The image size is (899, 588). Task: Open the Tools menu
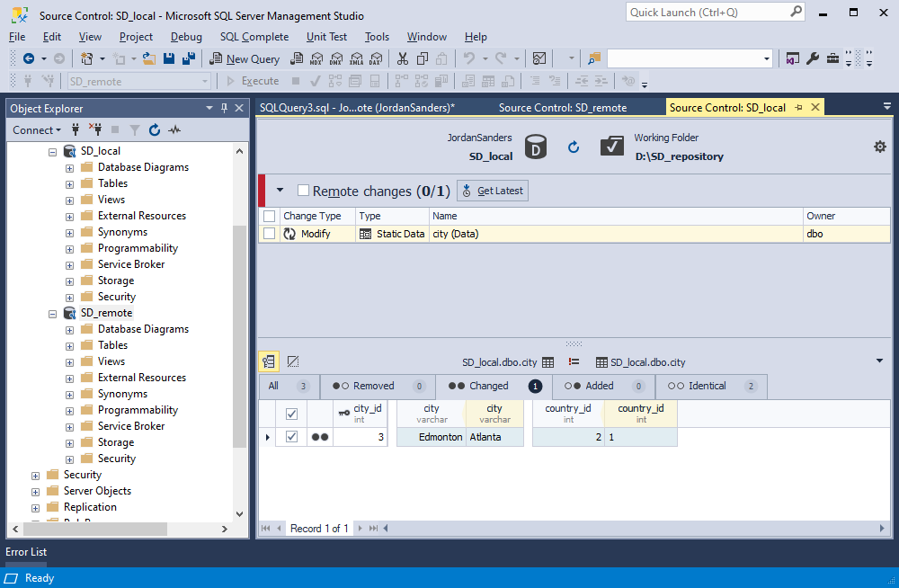pyautogui.click(x=377, y=37)
